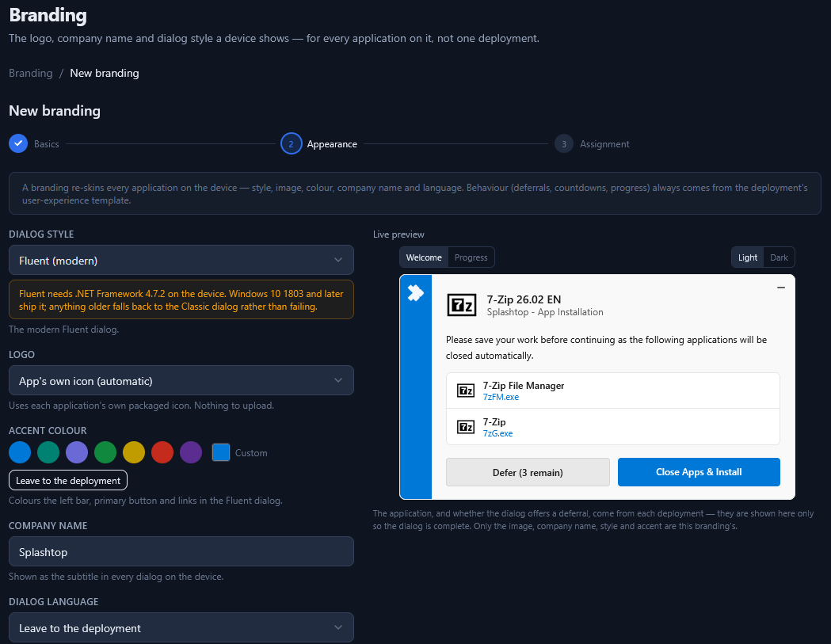Click the Assignment step label
This screenshot has height=644, width=831.
pos(604,144)
